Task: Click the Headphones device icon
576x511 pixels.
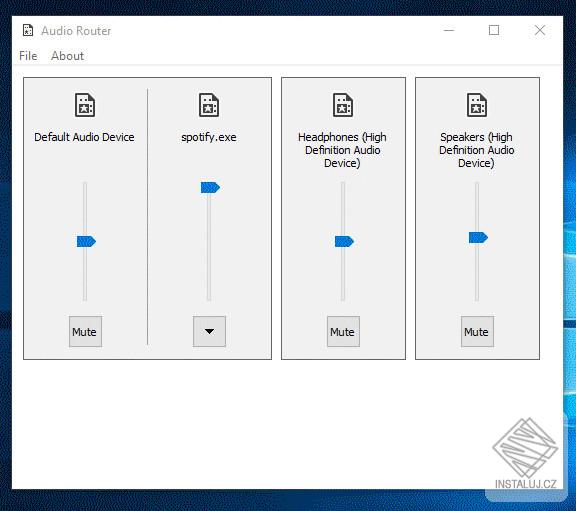Action: [343, 105]
